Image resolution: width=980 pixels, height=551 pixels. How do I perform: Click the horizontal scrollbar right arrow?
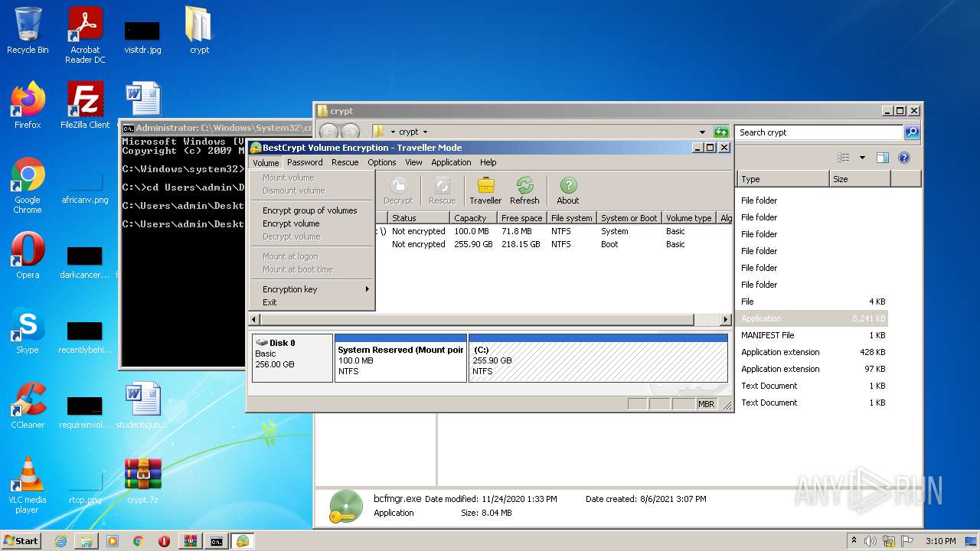click(726, 319)
